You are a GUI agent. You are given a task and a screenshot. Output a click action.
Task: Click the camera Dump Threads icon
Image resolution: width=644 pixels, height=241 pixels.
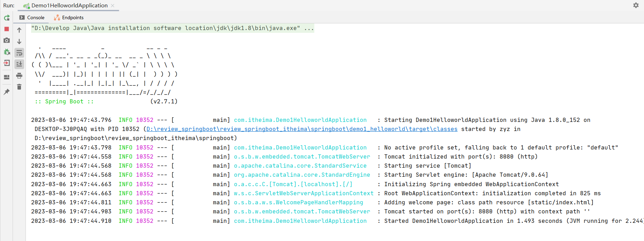point(7,41)
